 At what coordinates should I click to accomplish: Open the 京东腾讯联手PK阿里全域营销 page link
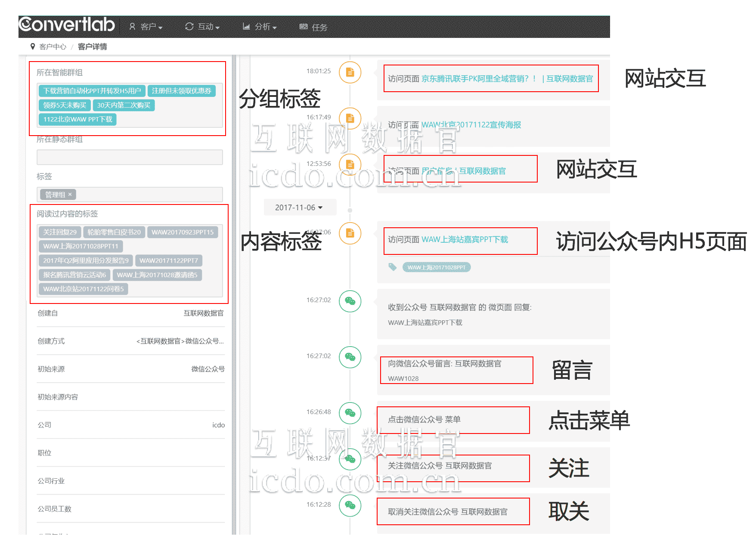point(479,79)
